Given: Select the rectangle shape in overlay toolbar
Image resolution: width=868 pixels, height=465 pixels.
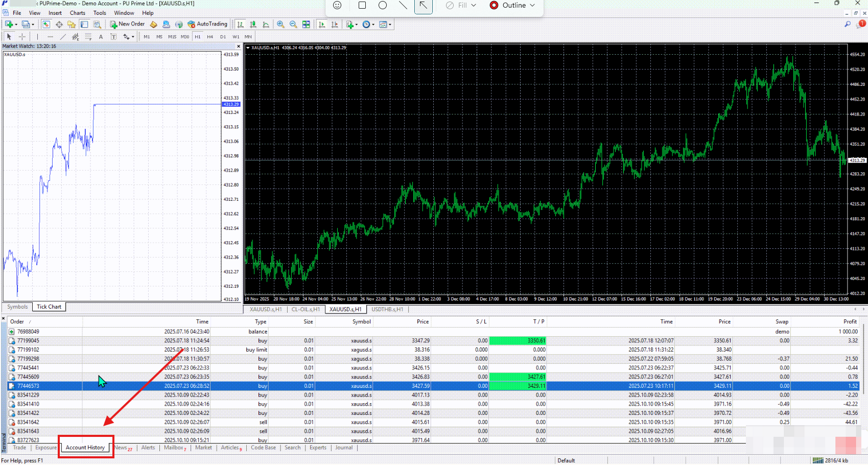Looking at the screenshot, I should pos(362,5).
